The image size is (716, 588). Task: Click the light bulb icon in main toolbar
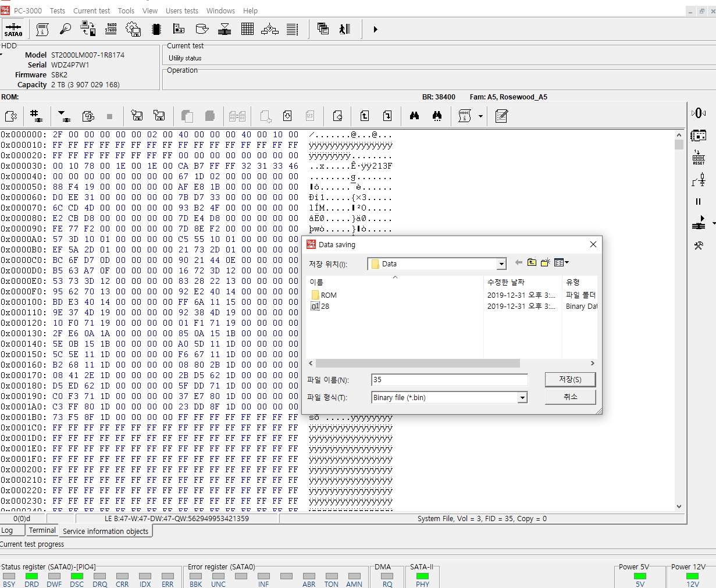[x=65, y=29]
